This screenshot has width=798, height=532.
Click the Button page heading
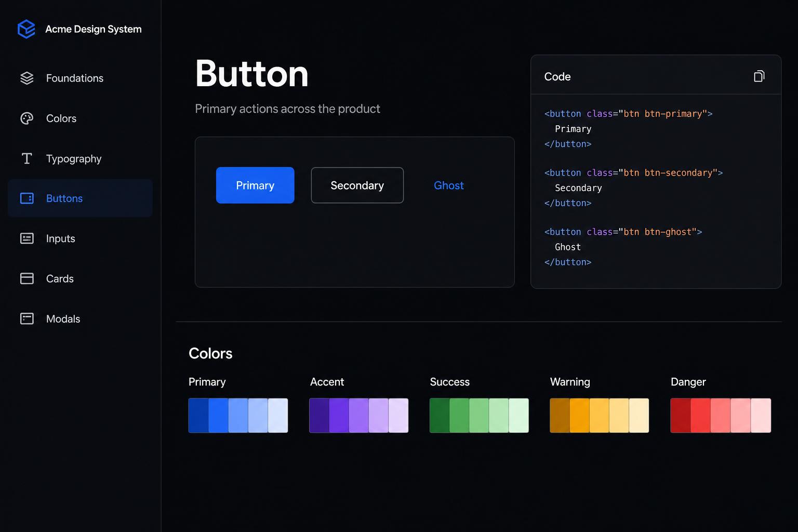[252, 73]
